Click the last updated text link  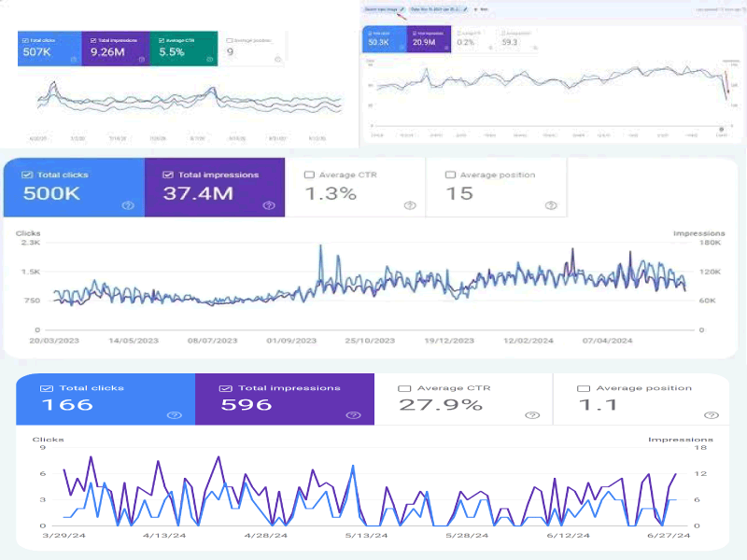click(718, 8)
